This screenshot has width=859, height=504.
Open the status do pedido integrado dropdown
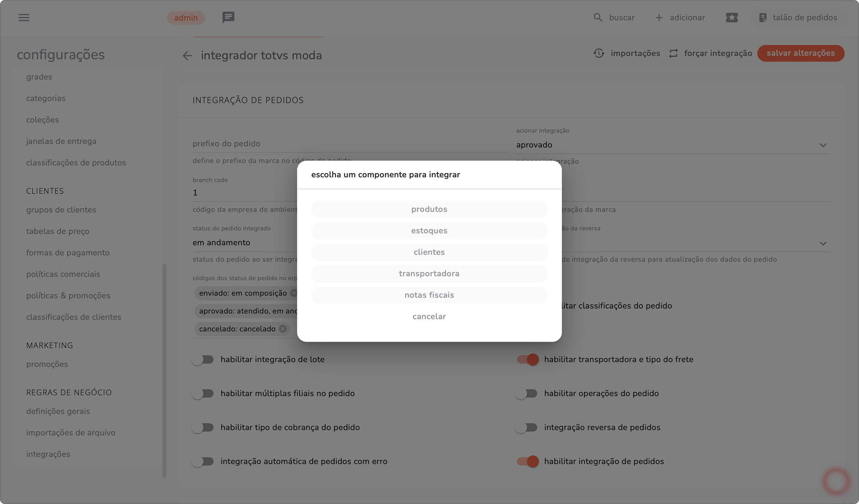[x=244, y=243]
